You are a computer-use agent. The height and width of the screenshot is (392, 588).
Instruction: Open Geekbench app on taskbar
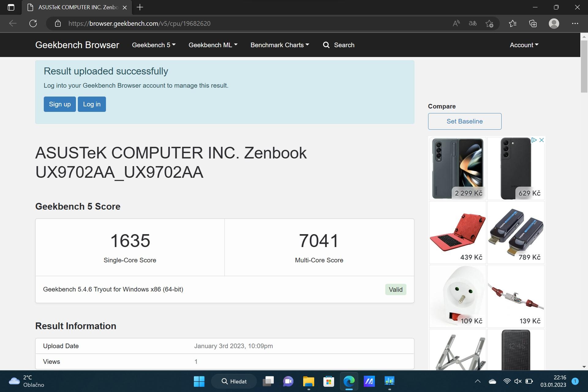[x=389, y=381]
